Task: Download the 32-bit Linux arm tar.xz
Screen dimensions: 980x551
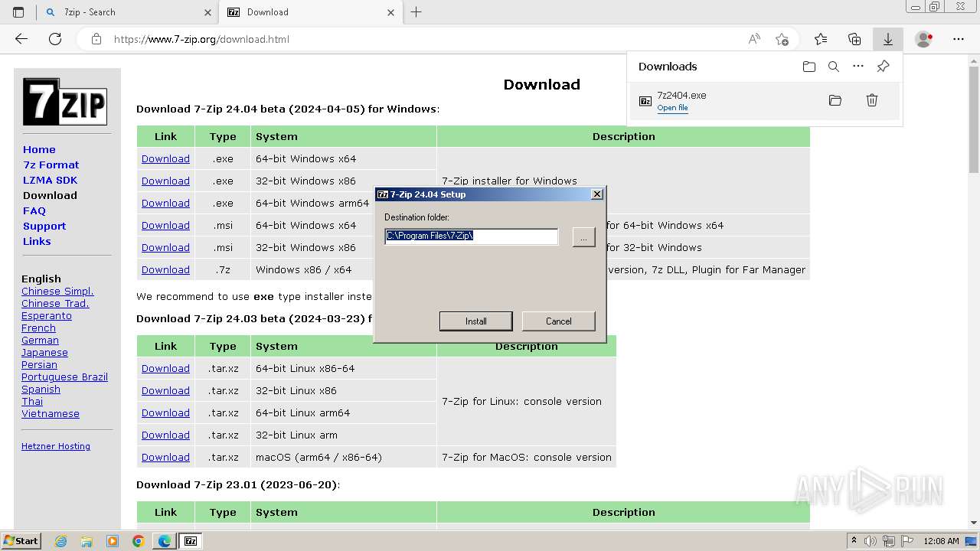Action: (165, 435)
